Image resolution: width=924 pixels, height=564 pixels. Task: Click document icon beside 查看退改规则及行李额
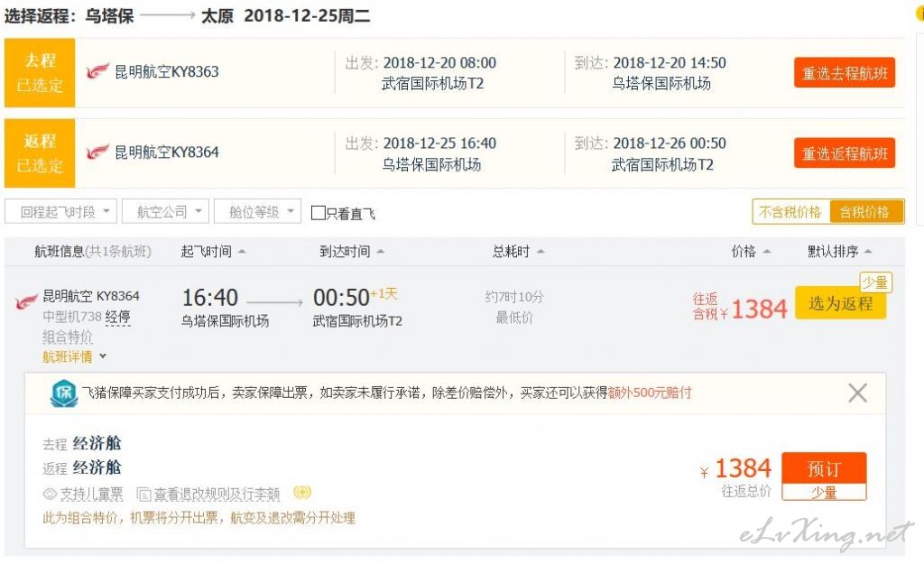click(143, 494)
